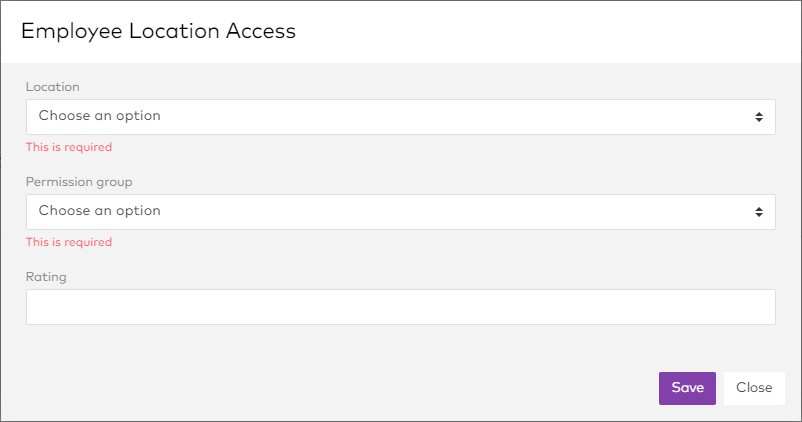Click the "Rating" field label
Image resolution: width=802 pixels, height=422 pixels.
point(46,277)
